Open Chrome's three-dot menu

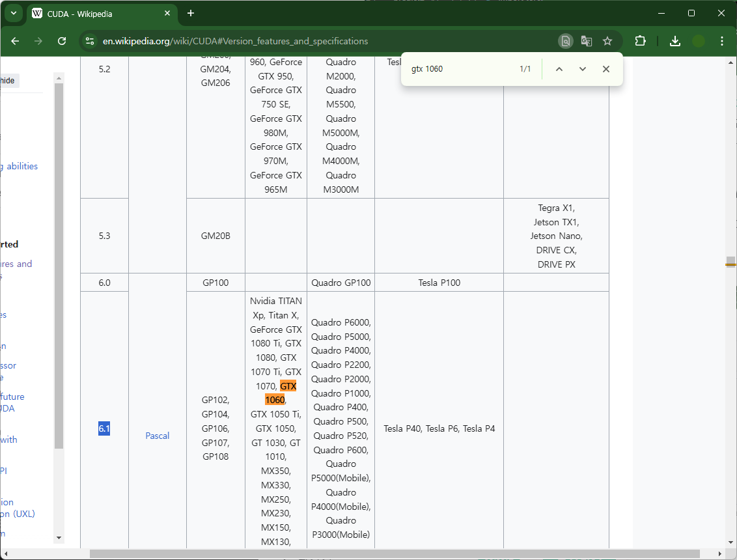click(722, 41)
